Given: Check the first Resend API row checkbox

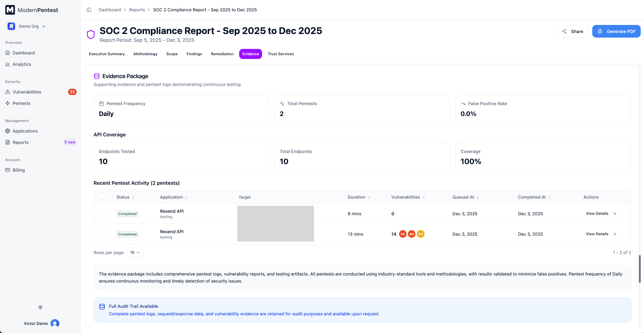Looking at the screenshot, I should click(x=102, y=213).
